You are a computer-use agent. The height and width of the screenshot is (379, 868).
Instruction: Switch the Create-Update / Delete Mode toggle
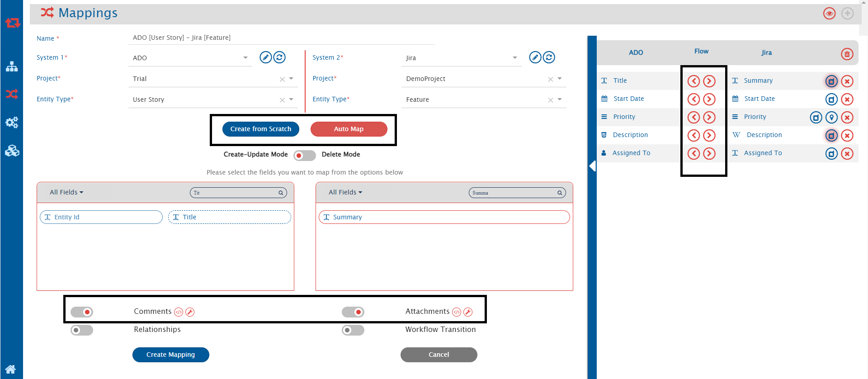point(304,156)
